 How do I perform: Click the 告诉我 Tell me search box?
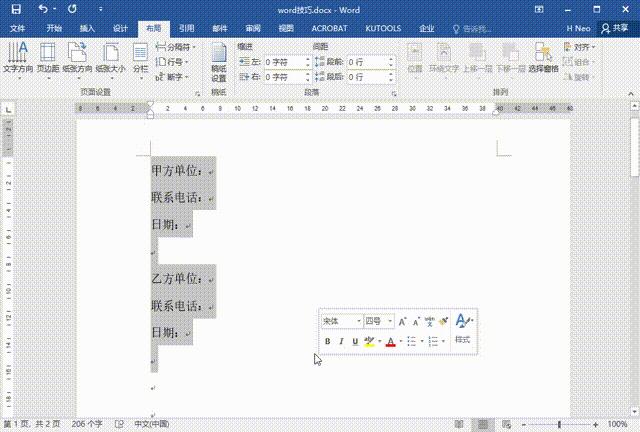[472, 29]
